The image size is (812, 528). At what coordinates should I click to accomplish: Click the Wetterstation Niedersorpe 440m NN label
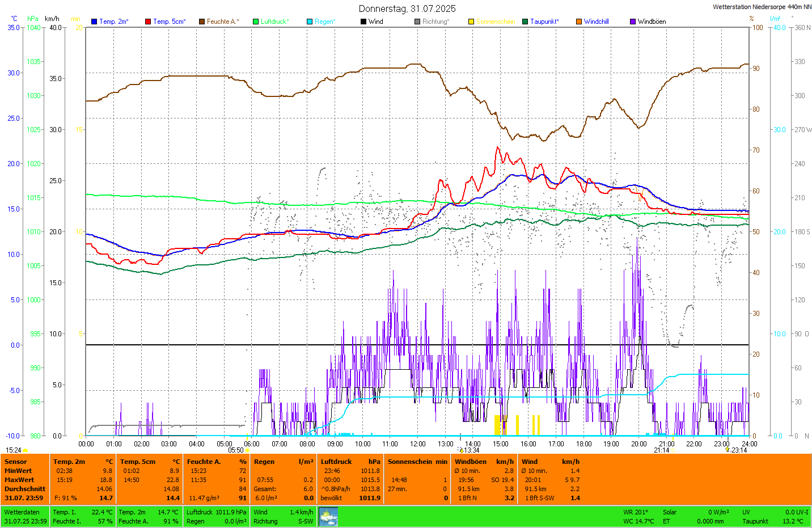(x=762, y=7)
